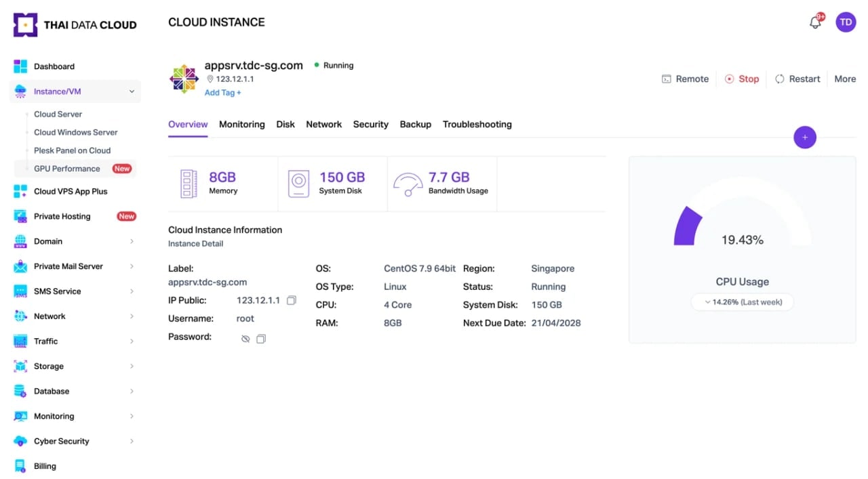868x479 pixels.
Task: Open Cloud Server submenu item
Action: point(58,114)
